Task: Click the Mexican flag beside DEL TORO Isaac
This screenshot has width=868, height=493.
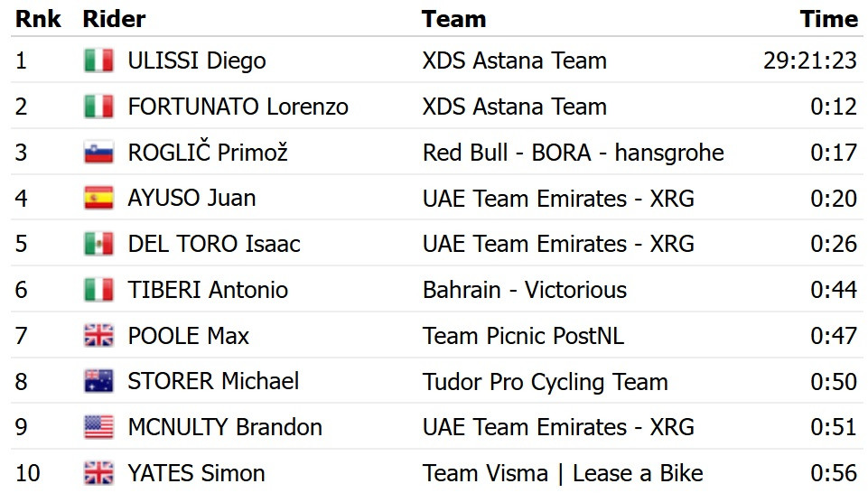Action: tap(99, 244)
